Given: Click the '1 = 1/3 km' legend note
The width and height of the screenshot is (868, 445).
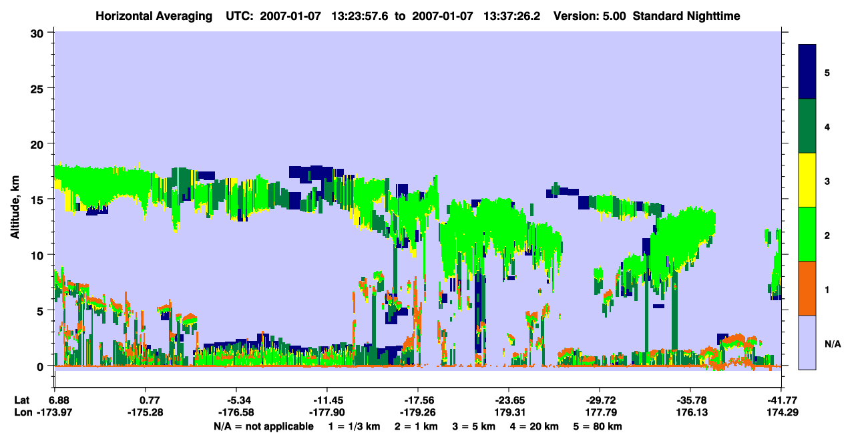Looking at the screenshot, I should [354, 426].
